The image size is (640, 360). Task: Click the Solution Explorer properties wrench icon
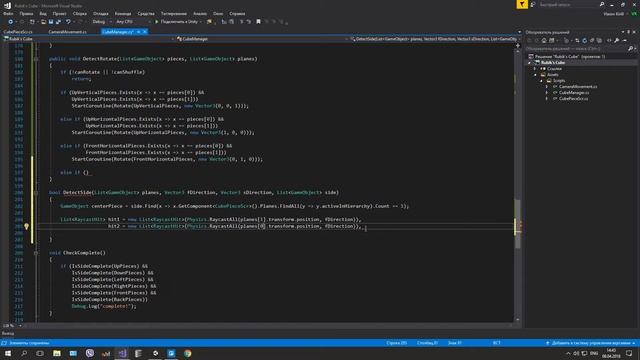616,40
